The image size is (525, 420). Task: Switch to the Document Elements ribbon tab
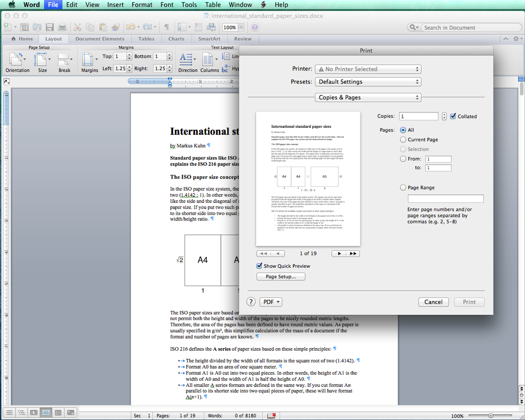click(x=100, y=39)
